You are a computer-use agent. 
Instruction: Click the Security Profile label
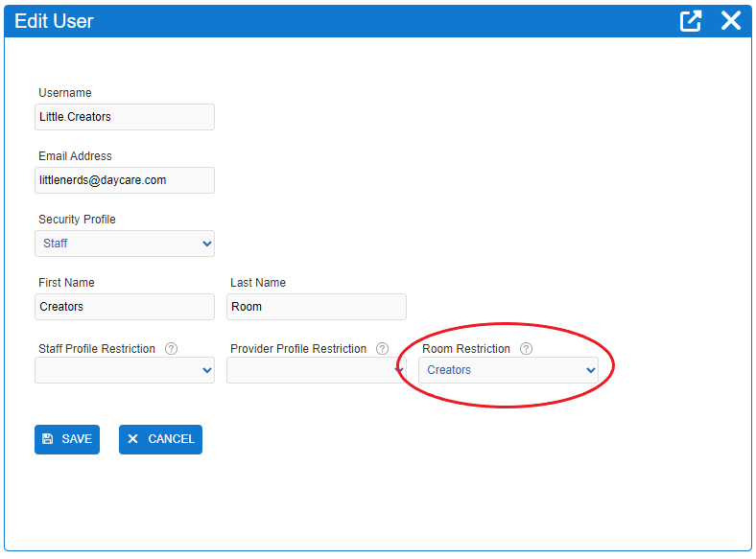(x=77, y=220)
